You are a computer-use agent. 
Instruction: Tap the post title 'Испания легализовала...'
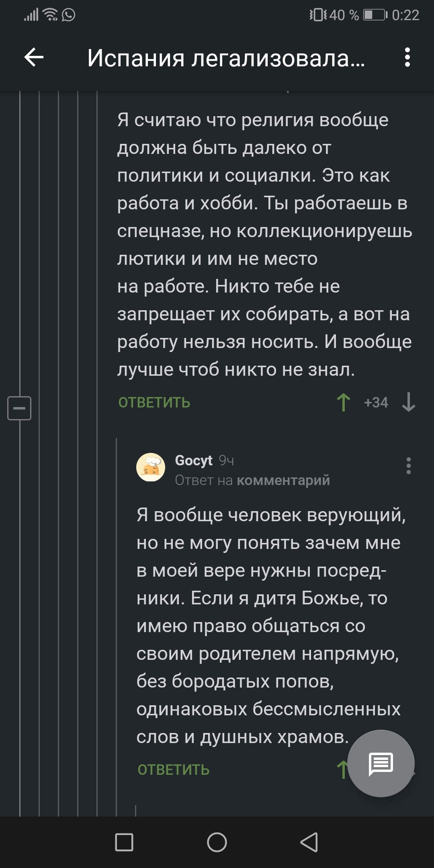[226, 58]
